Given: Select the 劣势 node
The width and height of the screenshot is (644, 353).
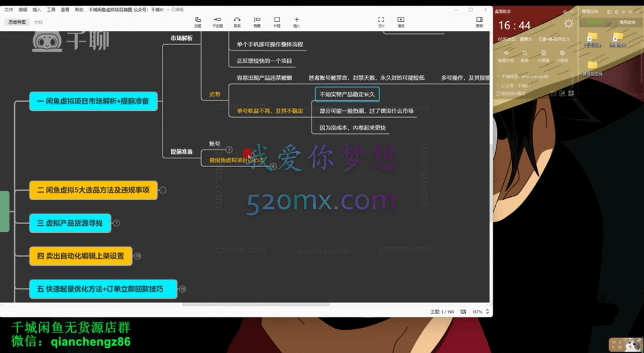Looking at the screenshot, I should (x=215, y=94).
